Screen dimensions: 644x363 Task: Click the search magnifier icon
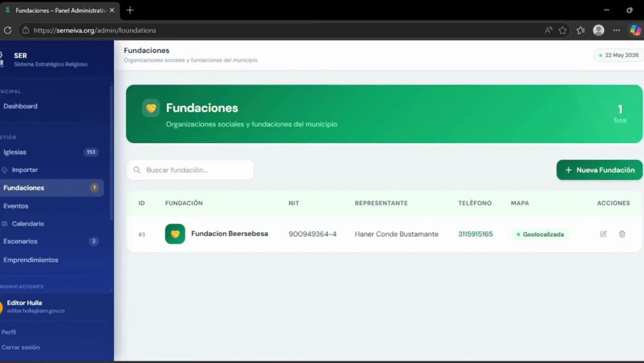[x=137, y=170]
